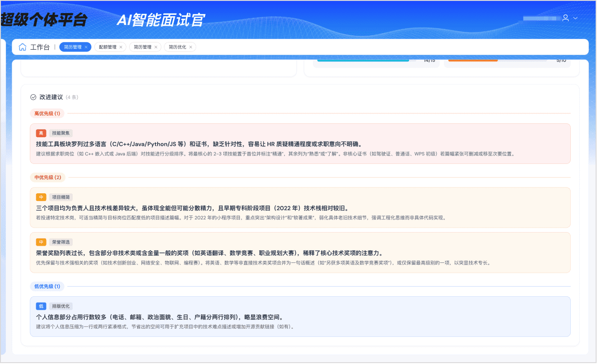Switch to the active blue 简历管理 tab
Viewport: 597px width, 364px height.
[x=72, y=47]
